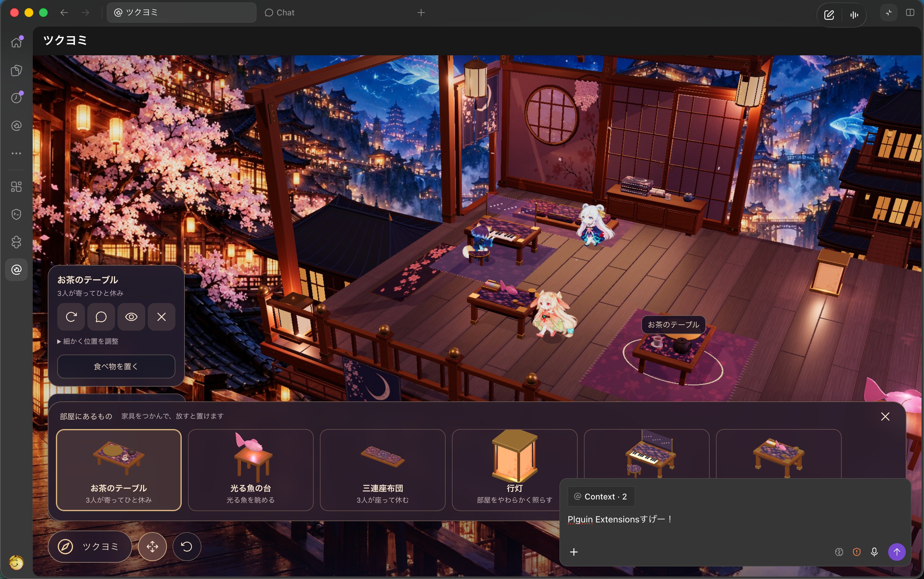Viewport: 924px width, 579px height.
Task: Open the stacked cards sidebar icon
Action: click(16, 70)
